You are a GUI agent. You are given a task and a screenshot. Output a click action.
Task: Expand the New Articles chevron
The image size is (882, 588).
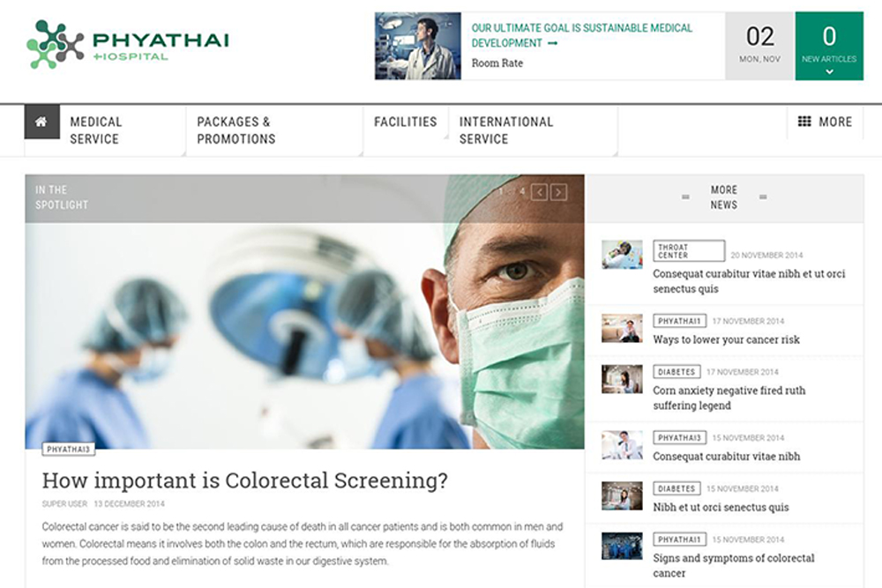coord(829,71)
